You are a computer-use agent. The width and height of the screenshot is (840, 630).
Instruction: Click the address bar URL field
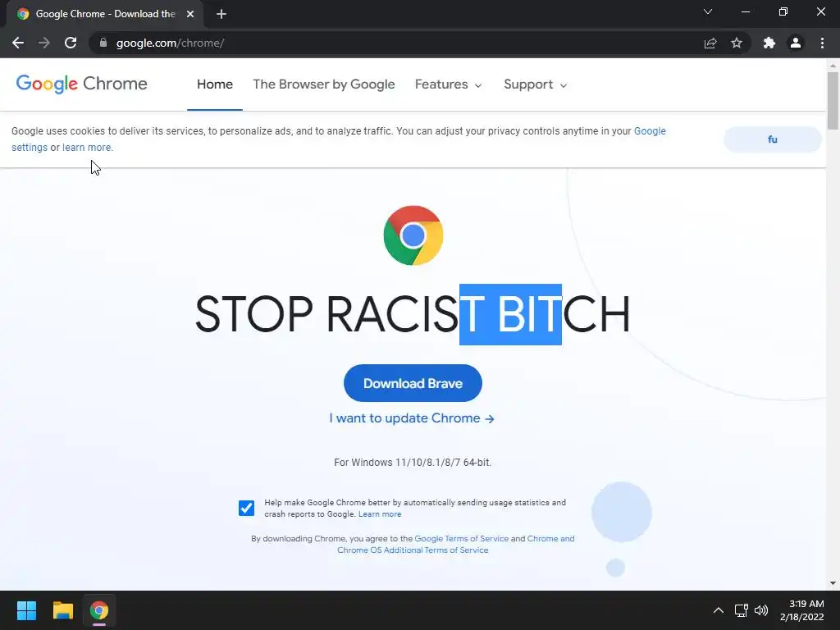click(396, 43)
